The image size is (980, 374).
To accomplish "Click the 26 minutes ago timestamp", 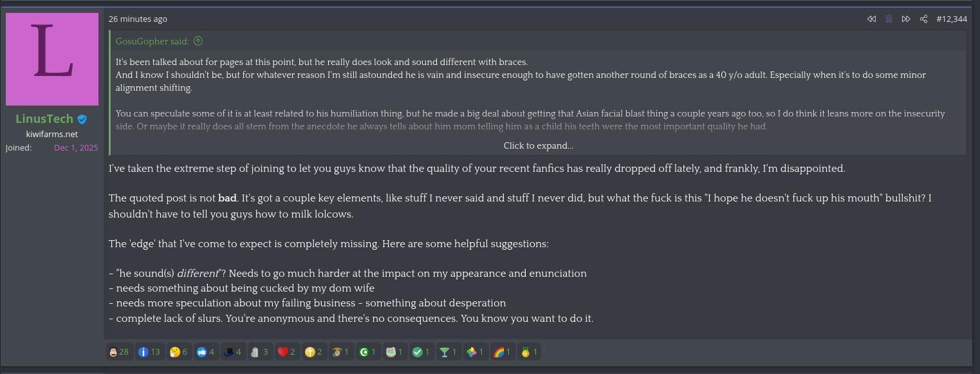I will [x=138, y=19].
